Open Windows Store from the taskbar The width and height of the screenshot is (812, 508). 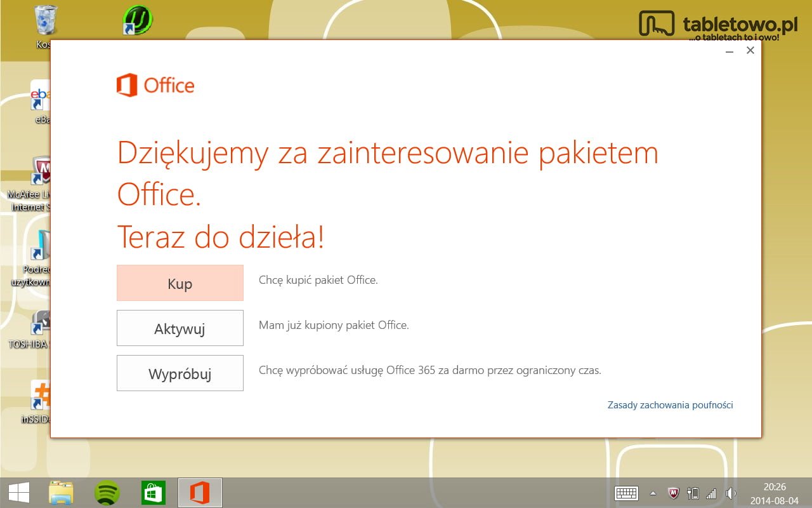[153, 493]
